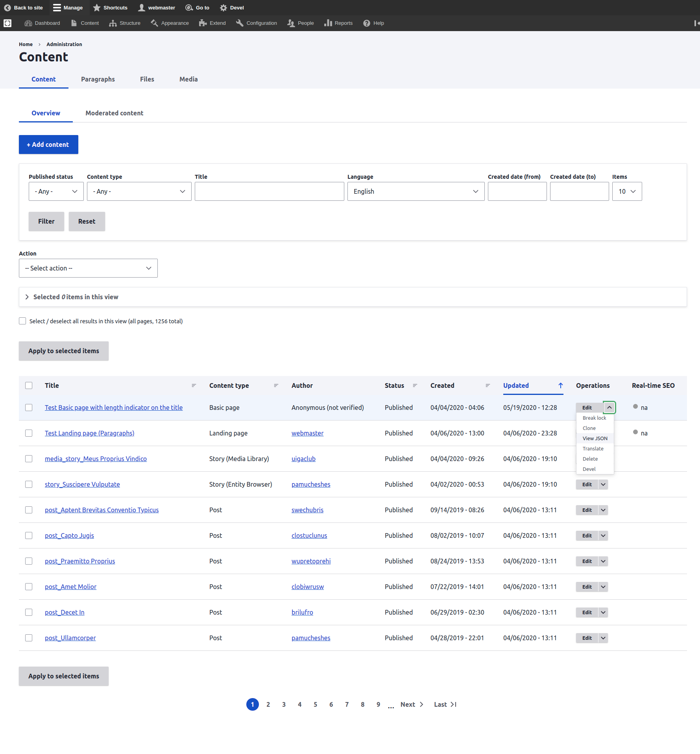
Task: Click the Title column sort icon
Action: pos(194,386)
